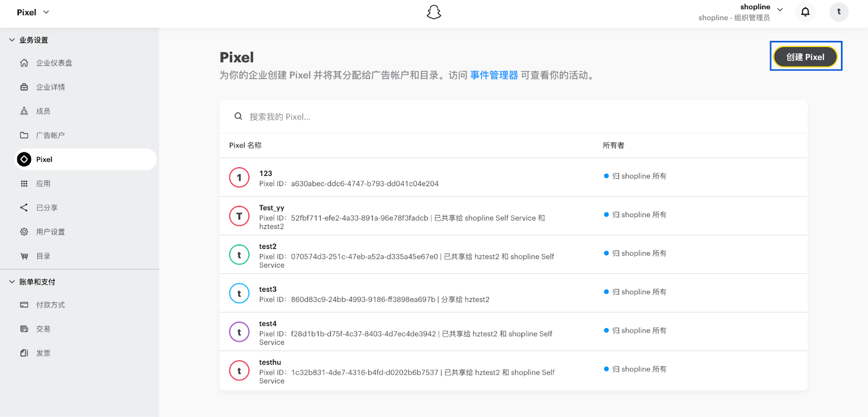Click the red avatar of pixel 123
This screenshot has width=868, height=417.
click(x=239, y=178)
